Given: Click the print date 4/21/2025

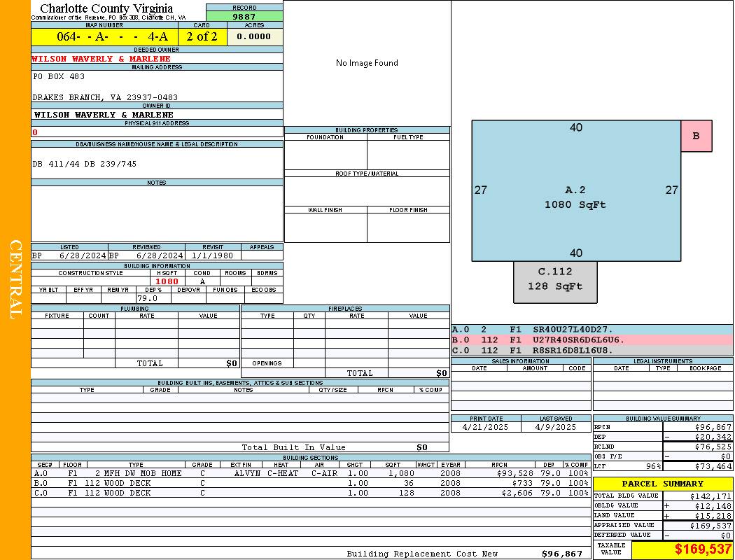Looking at the screenshot, I should click(x=486, y=427).
